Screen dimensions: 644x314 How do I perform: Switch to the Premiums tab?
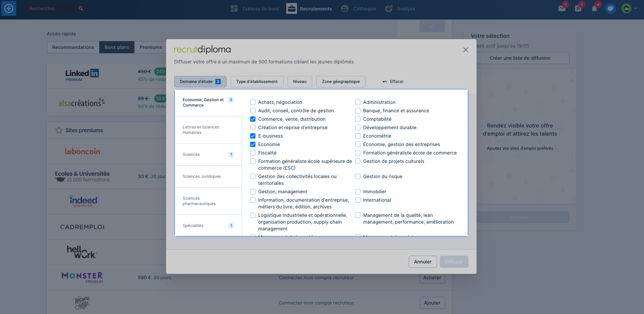pyautogui.click(x=151, y=47)
